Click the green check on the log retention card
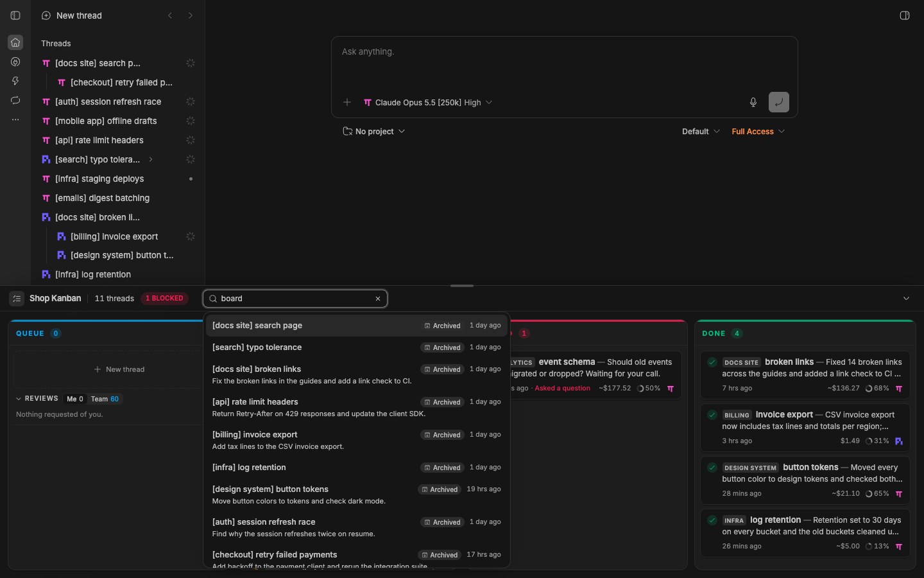 tap(712, 520)
